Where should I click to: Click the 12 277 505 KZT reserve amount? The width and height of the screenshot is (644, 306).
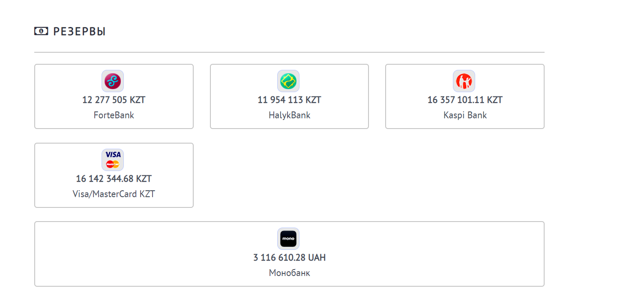point(114,100)
